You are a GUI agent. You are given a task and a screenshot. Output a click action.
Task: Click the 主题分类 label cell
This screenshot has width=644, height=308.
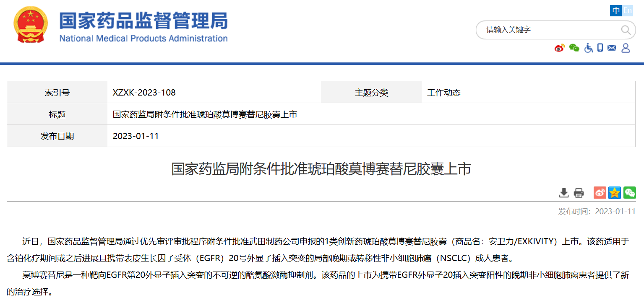click(371, 93)
